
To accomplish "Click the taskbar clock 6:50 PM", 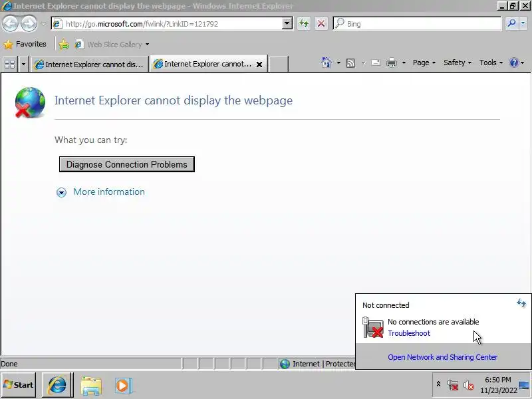I will (x=497, y=380).
